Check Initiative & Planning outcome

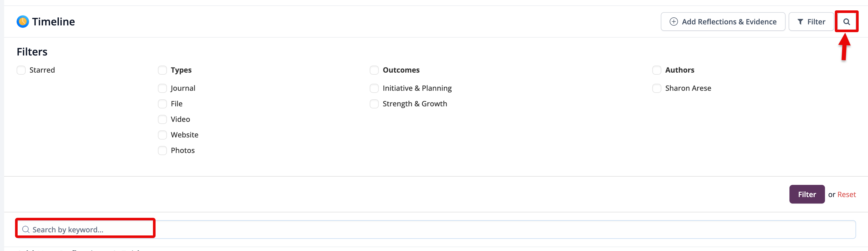[x=374, y=88]
